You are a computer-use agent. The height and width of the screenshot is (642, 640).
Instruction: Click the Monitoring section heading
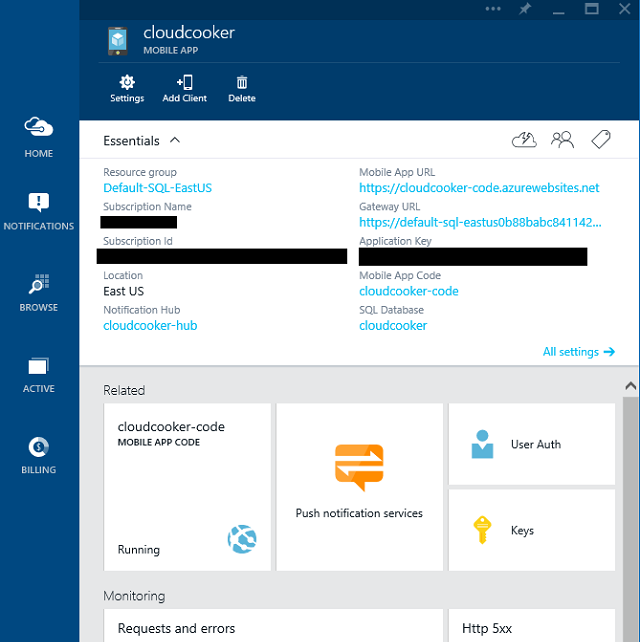134,596
